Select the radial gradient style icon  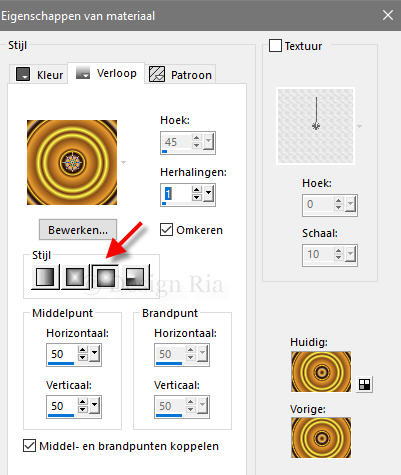pyautogui.click(x=135, y=277)
